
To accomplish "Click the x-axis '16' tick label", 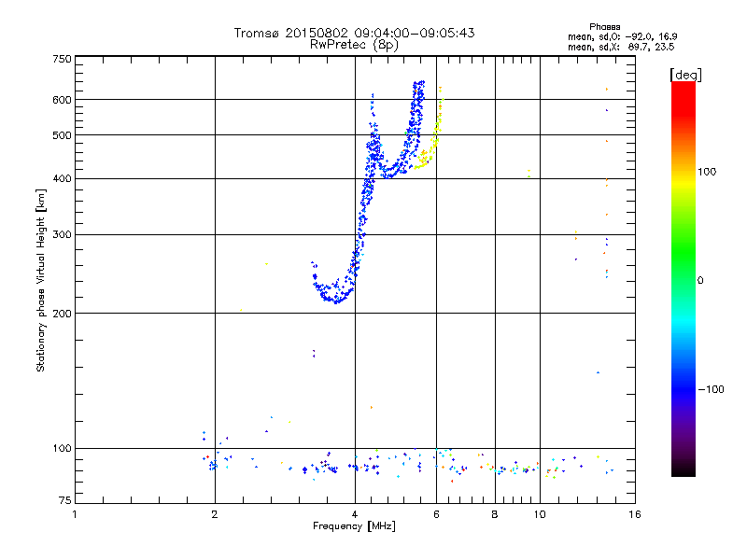I will coord(635,514).
